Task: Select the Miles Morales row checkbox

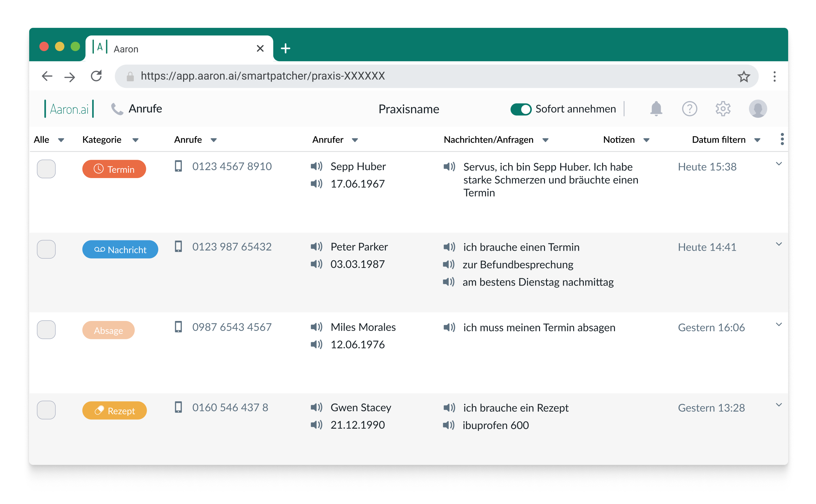Action: pos(46,329)
